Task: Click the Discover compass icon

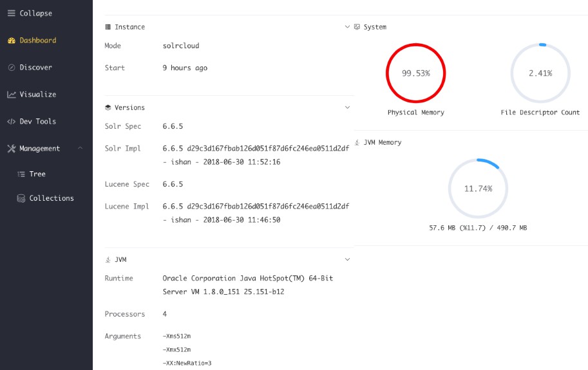Action: [11, 68]
